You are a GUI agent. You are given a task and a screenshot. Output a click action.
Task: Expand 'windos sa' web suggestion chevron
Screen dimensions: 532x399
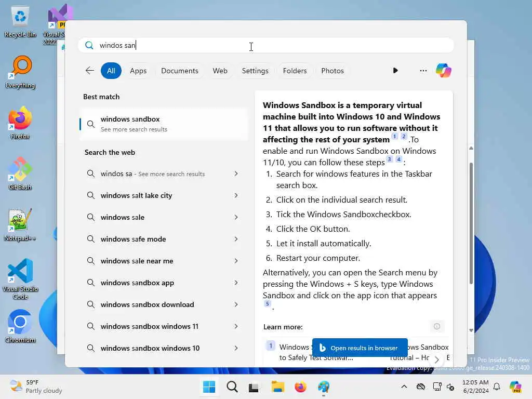click(x=236, y=174)
